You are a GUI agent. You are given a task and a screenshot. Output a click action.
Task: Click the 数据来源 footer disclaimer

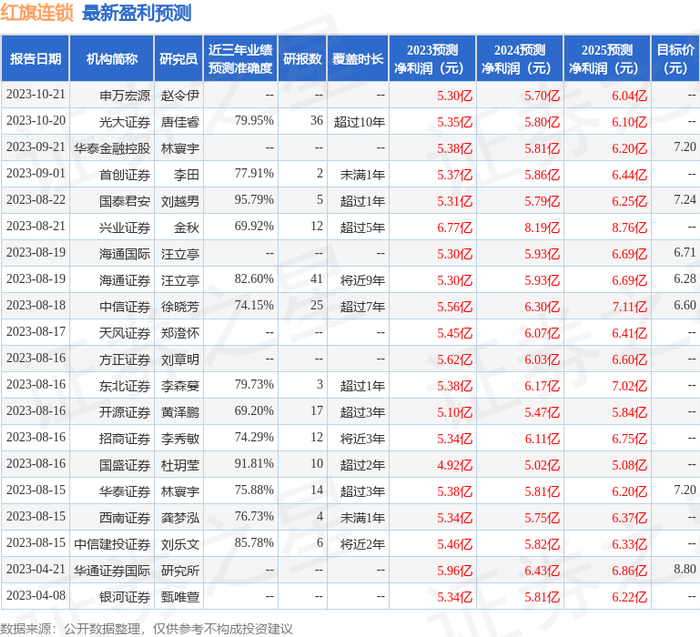[146, 629]
